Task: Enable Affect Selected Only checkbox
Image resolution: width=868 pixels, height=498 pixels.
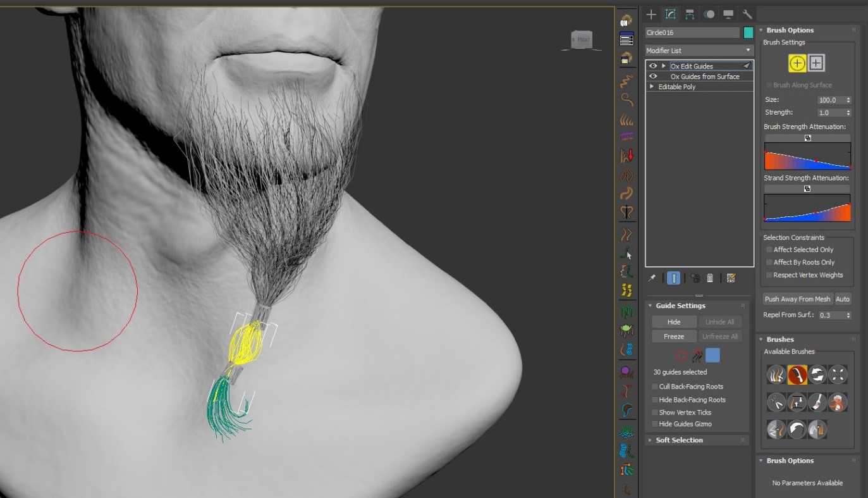Action: tap(769, 250)
